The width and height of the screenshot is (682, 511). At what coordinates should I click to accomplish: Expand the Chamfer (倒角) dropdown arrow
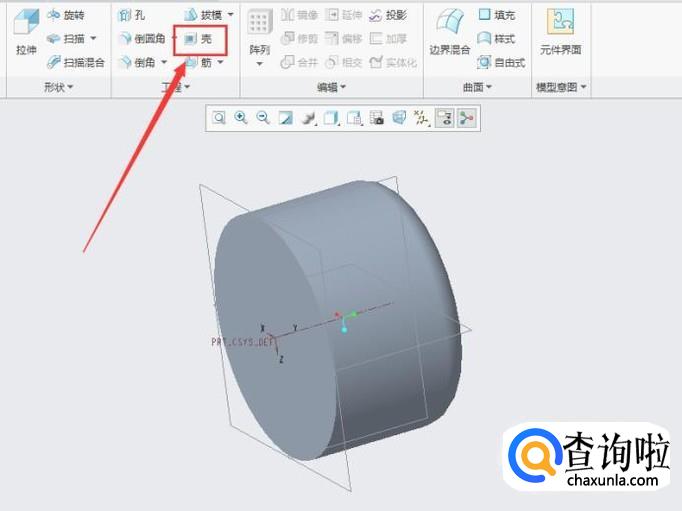(x=164, y=63)
